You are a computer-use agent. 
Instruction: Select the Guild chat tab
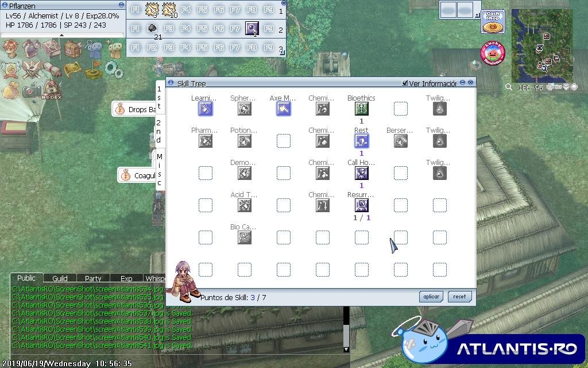tap(60, 278)
